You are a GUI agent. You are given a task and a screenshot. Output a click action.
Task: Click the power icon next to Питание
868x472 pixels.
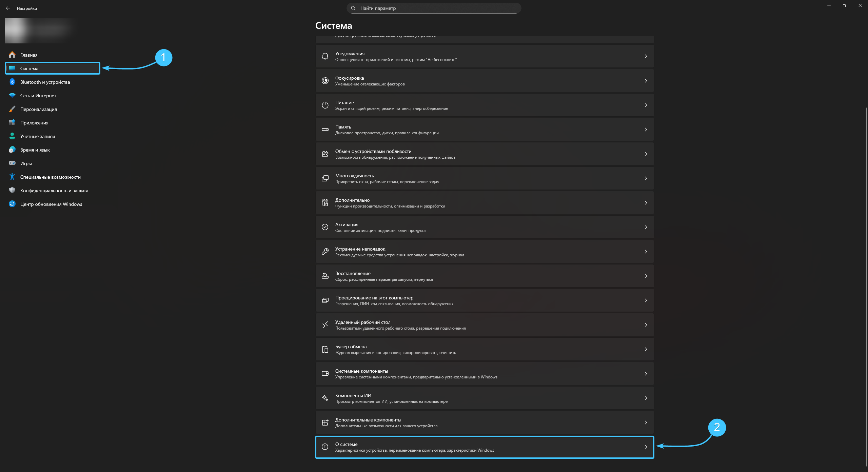[325, 105]
